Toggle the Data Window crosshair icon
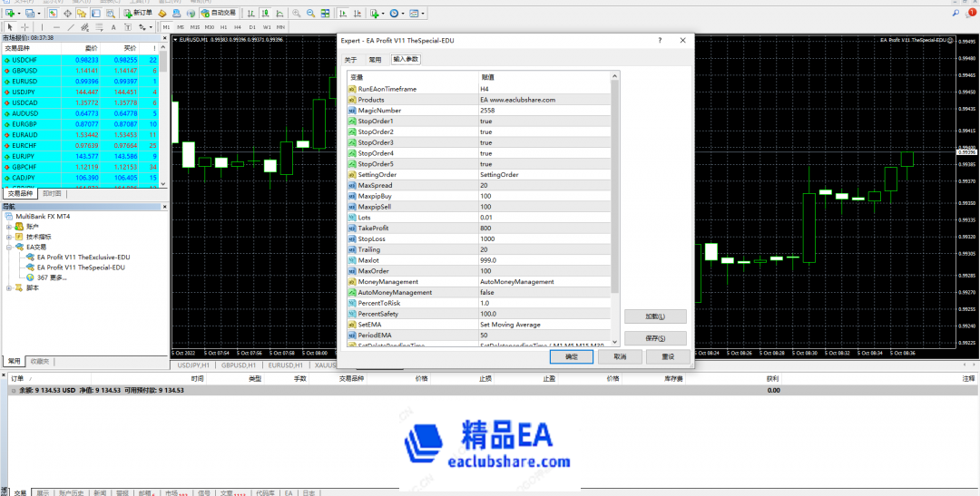980x496 pixels. pyautogui.click(x=67, y=13)
